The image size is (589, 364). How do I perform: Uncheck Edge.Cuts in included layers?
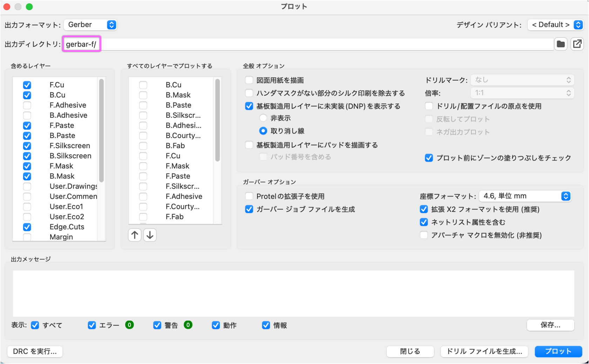[27, 227]
